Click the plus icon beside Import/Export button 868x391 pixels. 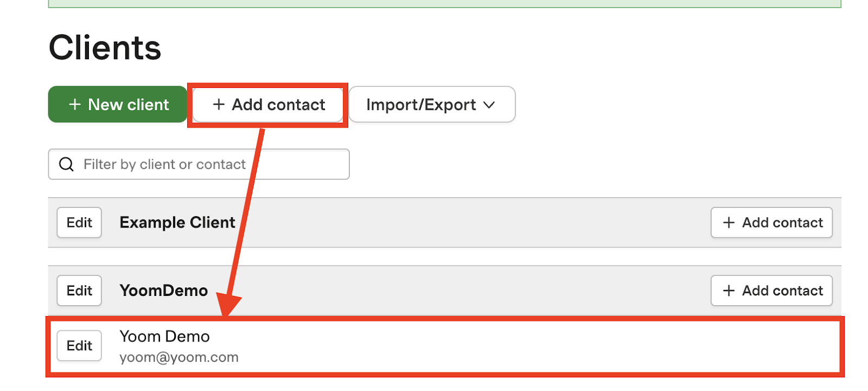tap(219, 104)
